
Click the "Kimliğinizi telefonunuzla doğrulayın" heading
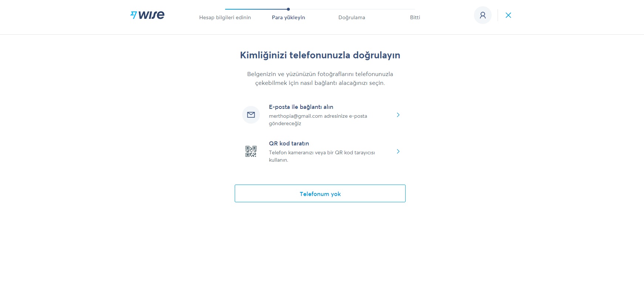[320, 55]
